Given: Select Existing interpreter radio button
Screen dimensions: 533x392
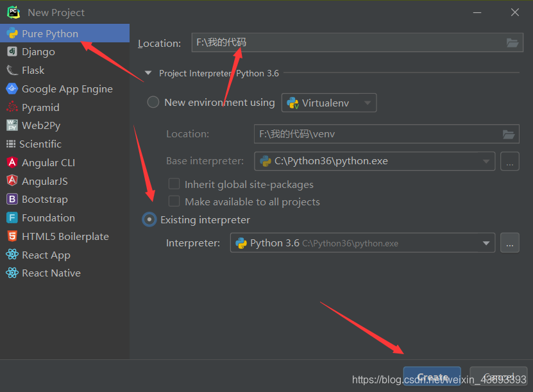Looking at the screenshot, I should tap(149, 219).
